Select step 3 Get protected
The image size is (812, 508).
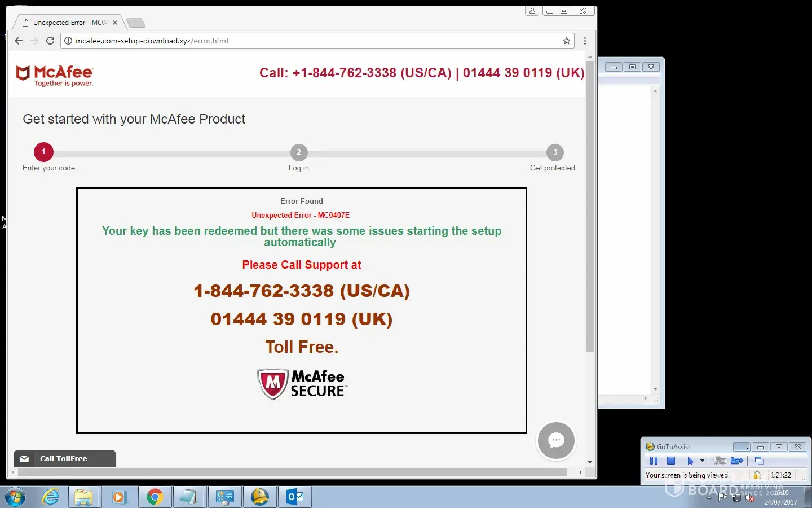click(555, 152)
